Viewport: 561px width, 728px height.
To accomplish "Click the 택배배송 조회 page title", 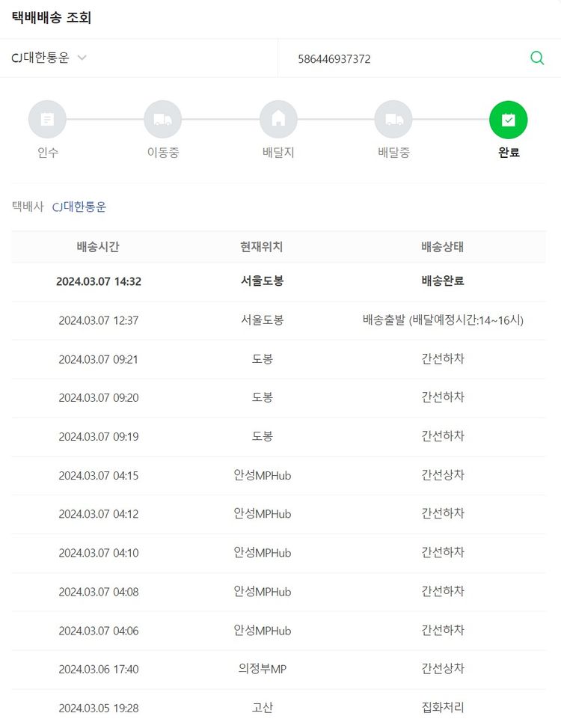I will point(52,18).
